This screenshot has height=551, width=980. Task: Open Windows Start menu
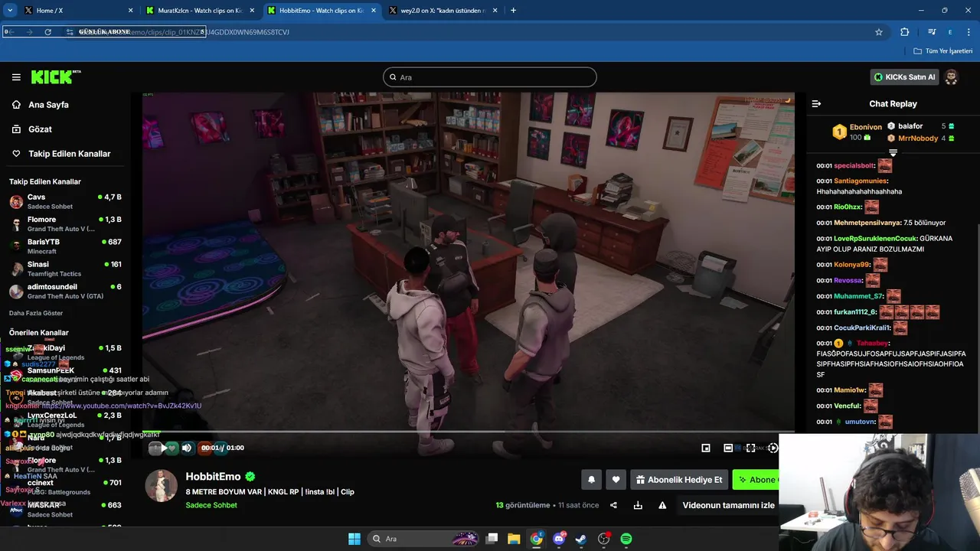coord(354,539)
